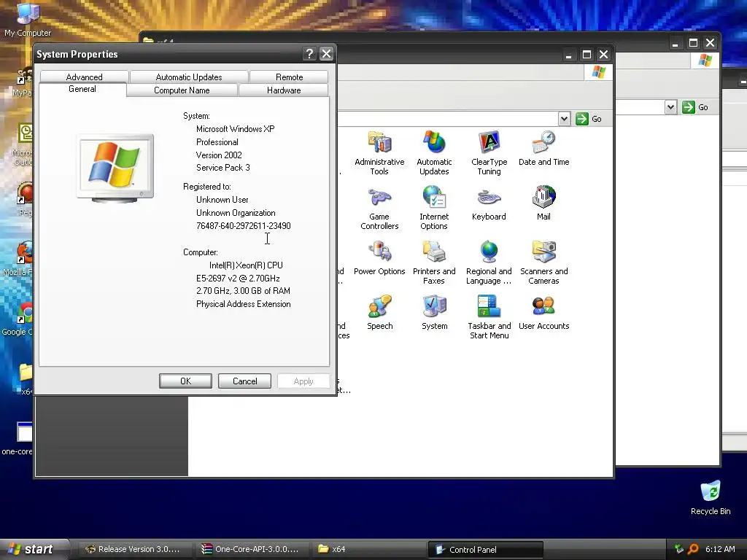
Task: Select the General tab
Action: pos(82,89)
